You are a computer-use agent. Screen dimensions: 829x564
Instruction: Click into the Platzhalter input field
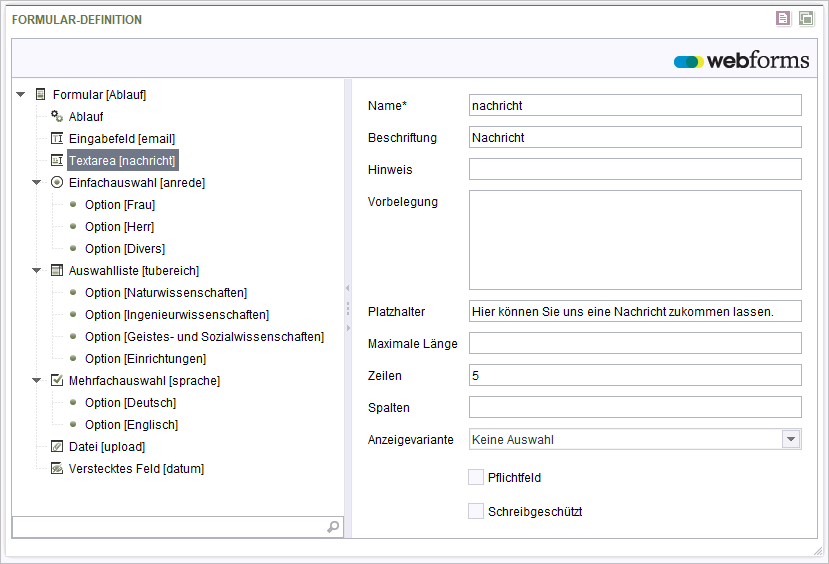click(x=635, y=311)
